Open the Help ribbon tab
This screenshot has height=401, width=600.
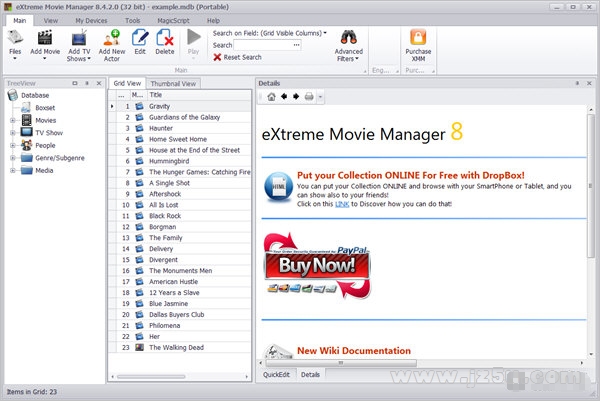[213, 21]
